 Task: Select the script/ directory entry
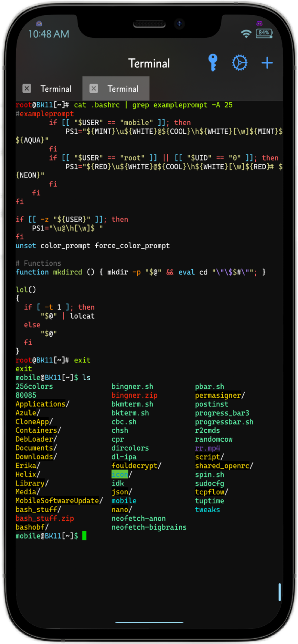tap(209, 457)
